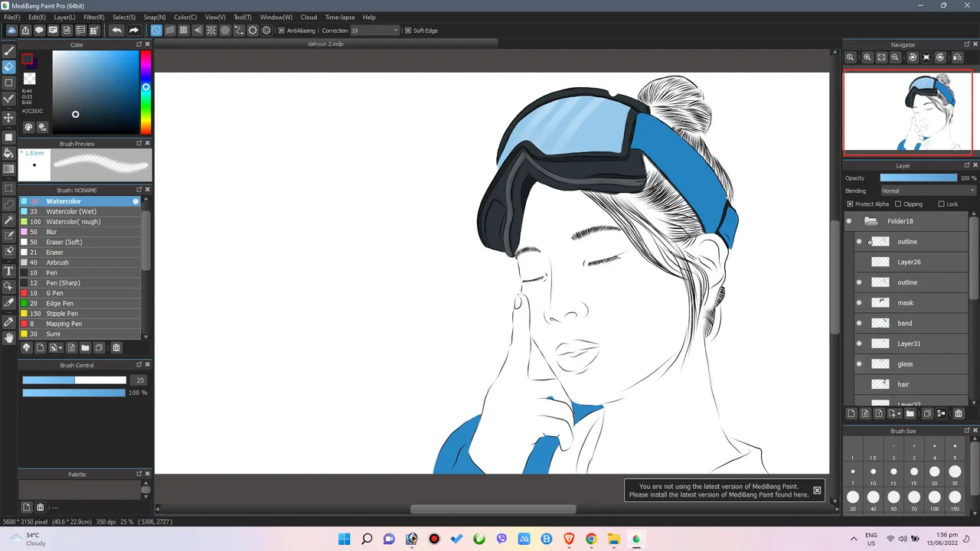
Task: Click the Undo arrow in toolbar
Action: tap(116, 31)
